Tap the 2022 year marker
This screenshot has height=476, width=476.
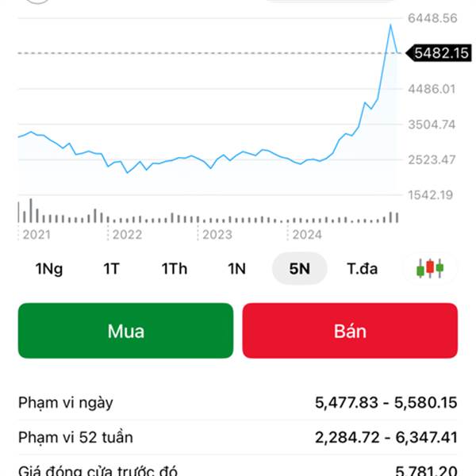[127, 235]
